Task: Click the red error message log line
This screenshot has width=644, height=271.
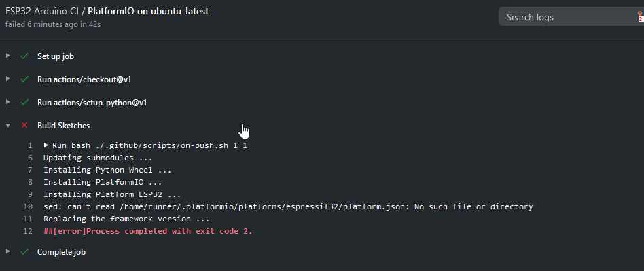Action: pyautogui.click(x=148, y=231)
